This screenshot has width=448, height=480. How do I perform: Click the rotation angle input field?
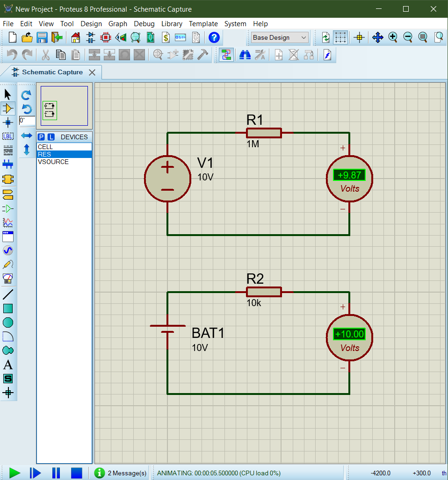tap(27, 120)
